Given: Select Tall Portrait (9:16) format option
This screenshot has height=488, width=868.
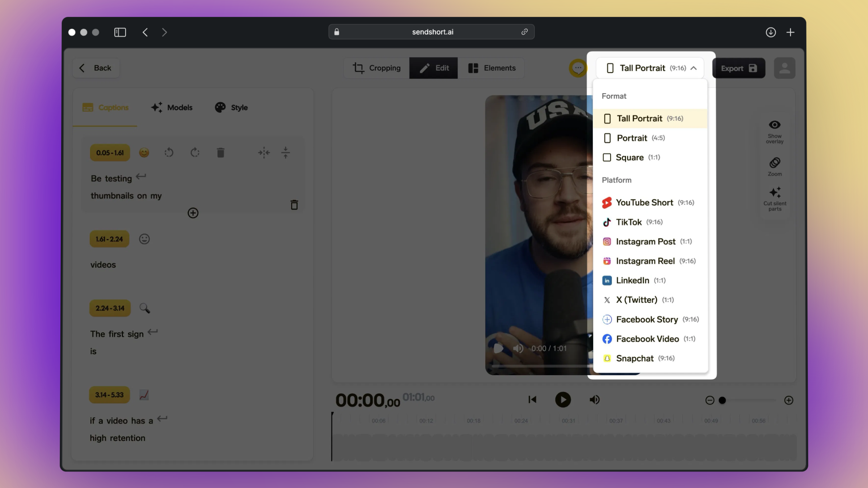Looking at the screenshot, I should tap(650, 118).
